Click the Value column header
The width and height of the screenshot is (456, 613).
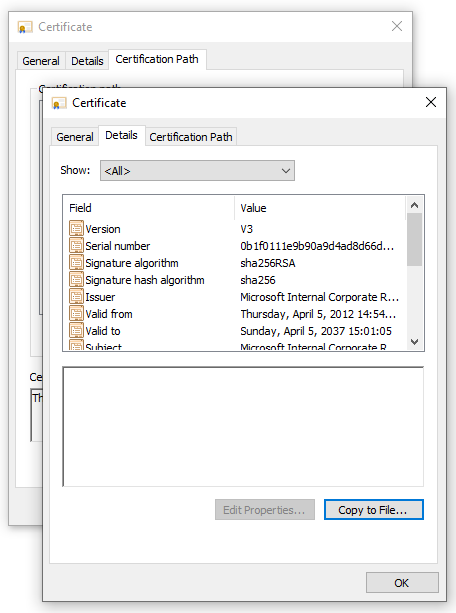320,208
